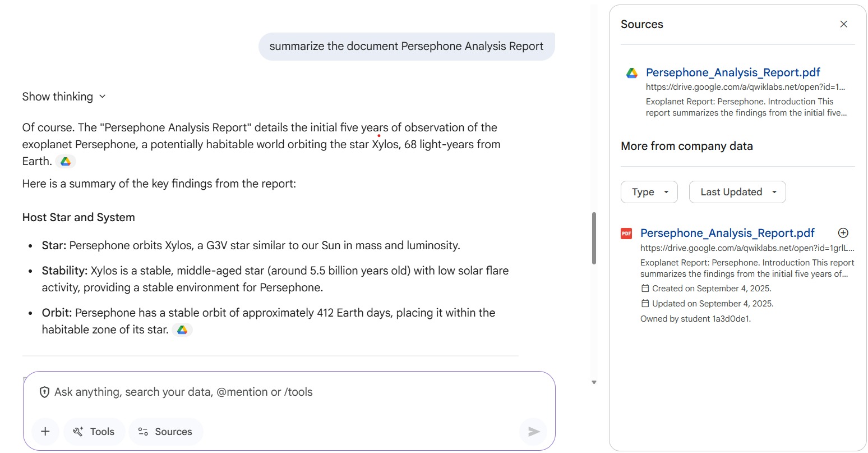The image size is (868, 453).
Task: Click the user message bubble about Persephone
Action: click(x=406, y=47)
